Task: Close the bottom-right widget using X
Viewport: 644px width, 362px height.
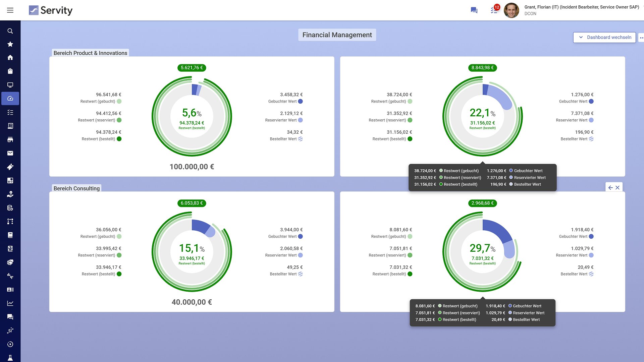Action: pyautogui.click(x=618, y=188)
